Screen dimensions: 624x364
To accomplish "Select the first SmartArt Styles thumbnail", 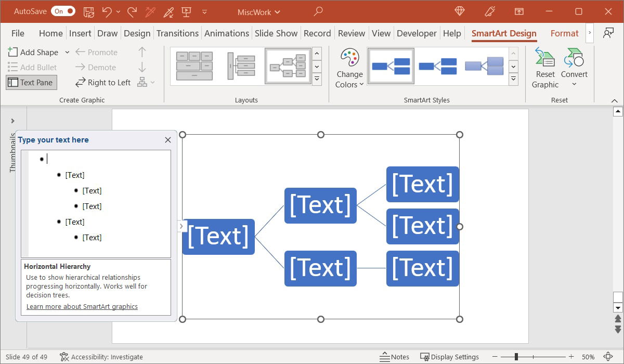I will [x=391, y=66].
